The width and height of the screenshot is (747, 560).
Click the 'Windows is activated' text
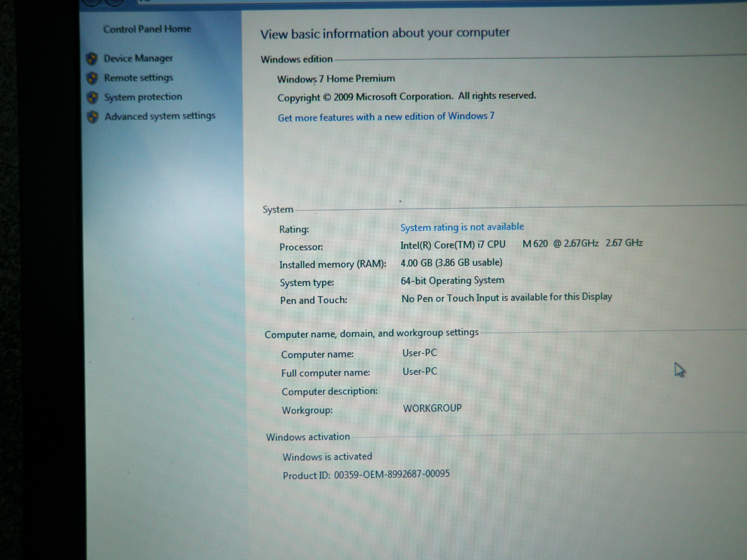[x=327, y=457]
